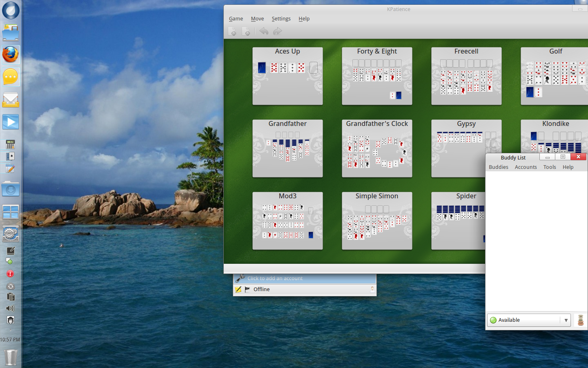Screen dimensions: 588x368
Task: Open the Game menu in KPatience
Action: [x=236, y=19]
